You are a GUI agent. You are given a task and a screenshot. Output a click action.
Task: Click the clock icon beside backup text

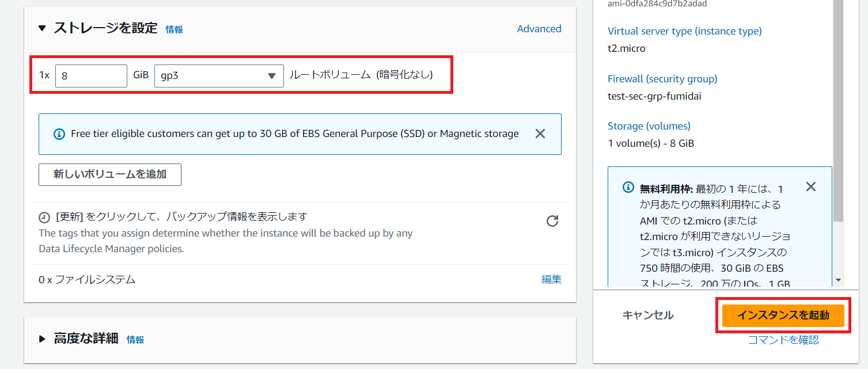[x=44, y=218]
